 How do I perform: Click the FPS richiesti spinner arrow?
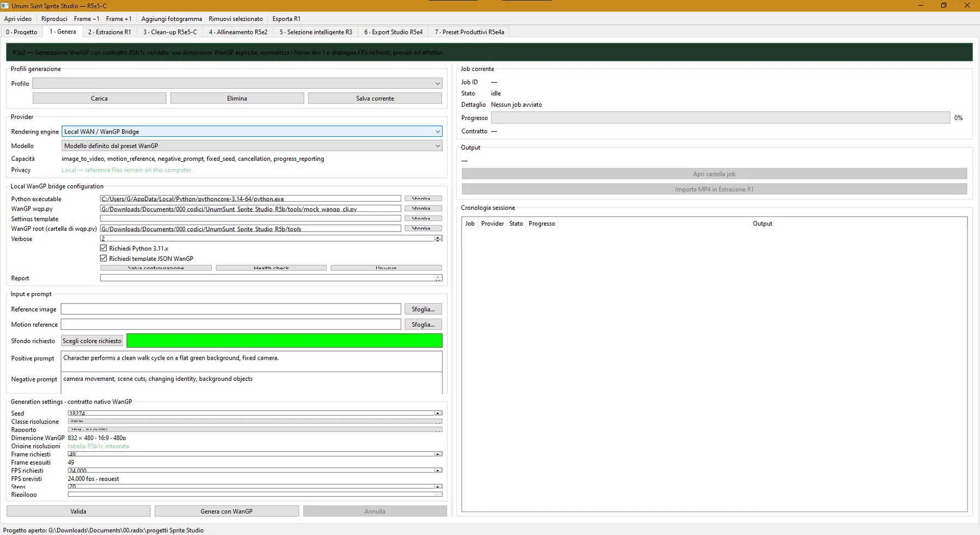(x=438, y=470)
